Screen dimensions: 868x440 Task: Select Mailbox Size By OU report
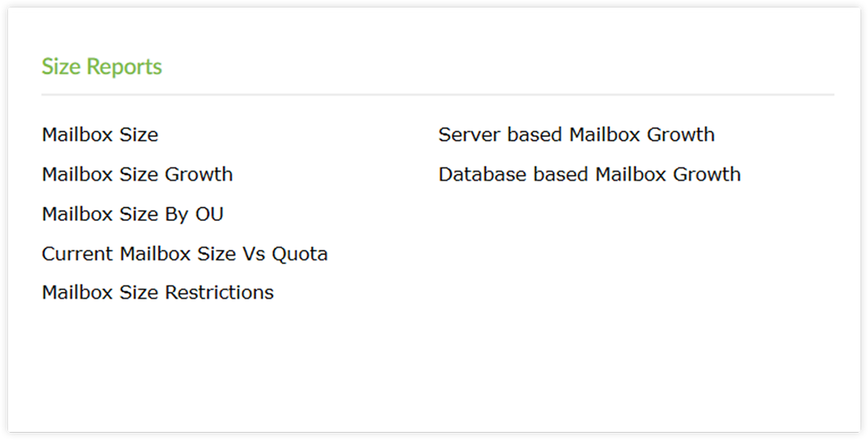[132, 214]
